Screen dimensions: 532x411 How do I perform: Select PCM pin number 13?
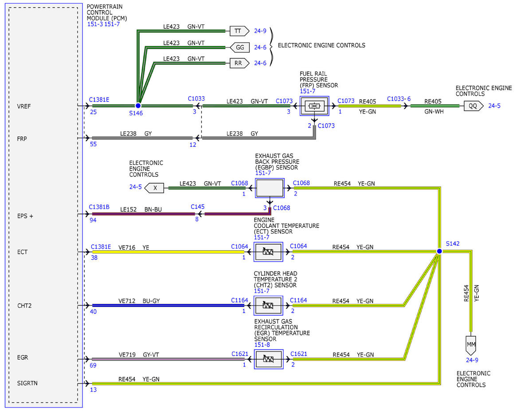(94, 390)
